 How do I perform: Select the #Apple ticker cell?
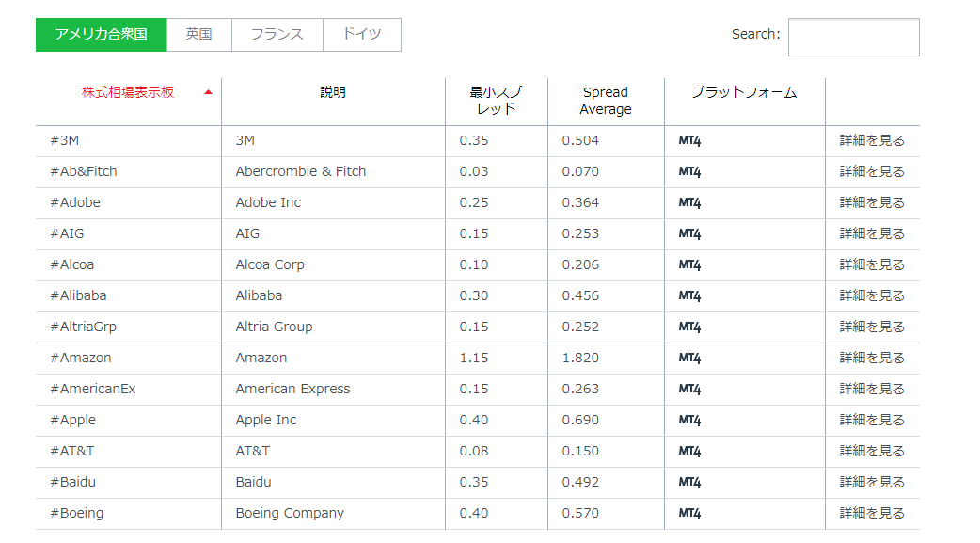click(128, 421)
